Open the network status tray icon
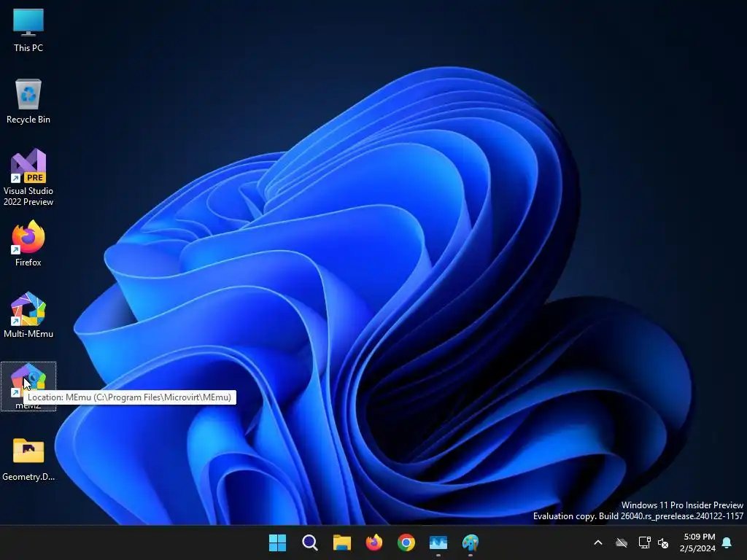747x560 pixels. 645,542
